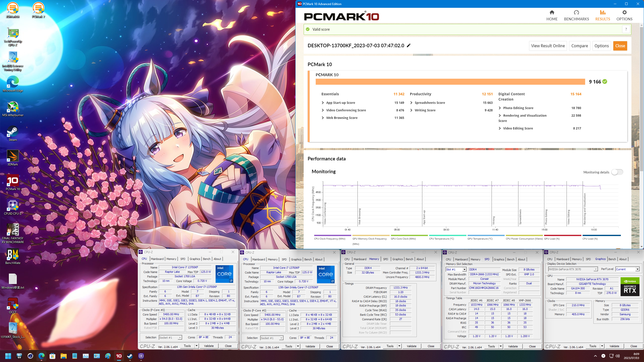Click the View Result Online button
The image size is (644, 362).
tap(548, 46)
